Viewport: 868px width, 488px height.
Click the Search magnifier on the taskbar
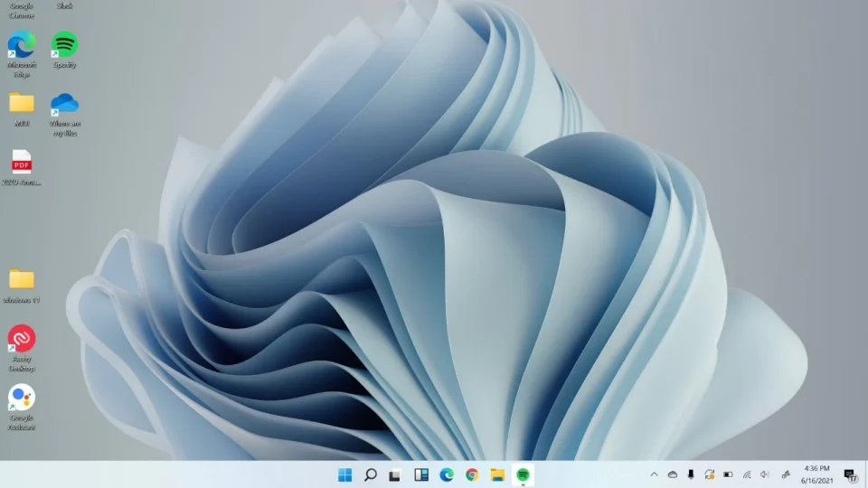pos(370,474)
